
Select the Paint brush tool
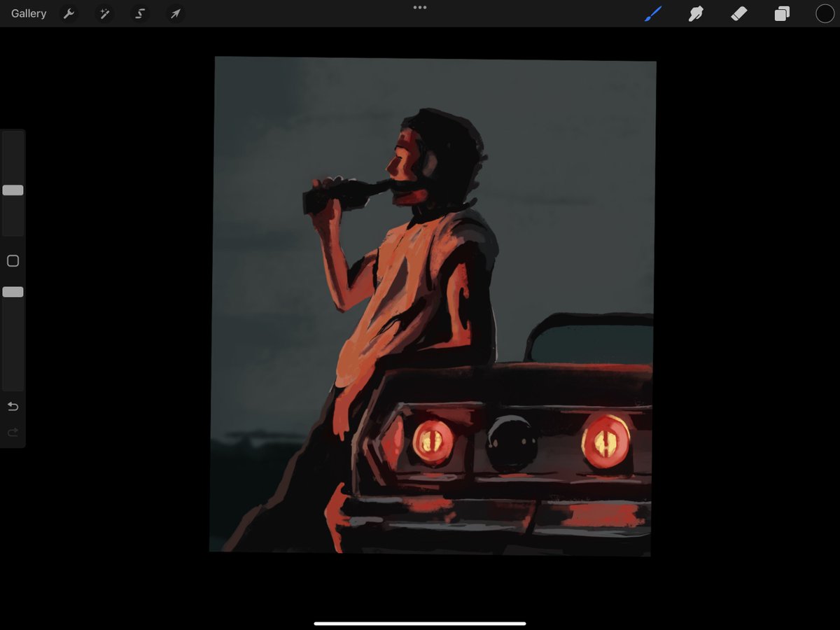[652, 13]
